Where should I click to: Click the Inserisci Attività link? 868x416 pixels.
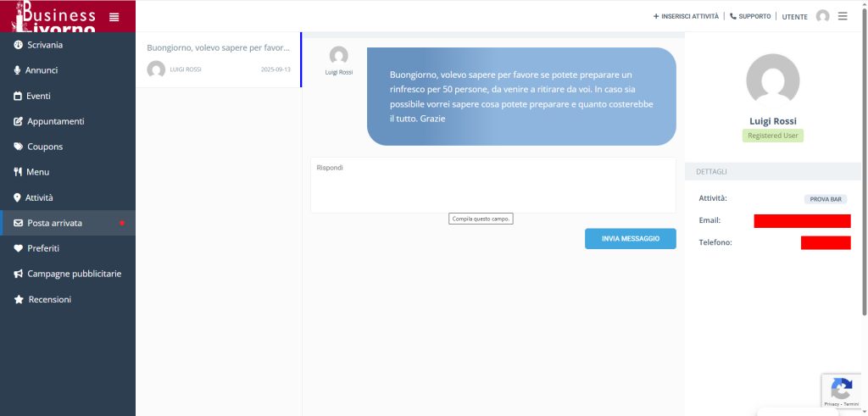[686, 16]
